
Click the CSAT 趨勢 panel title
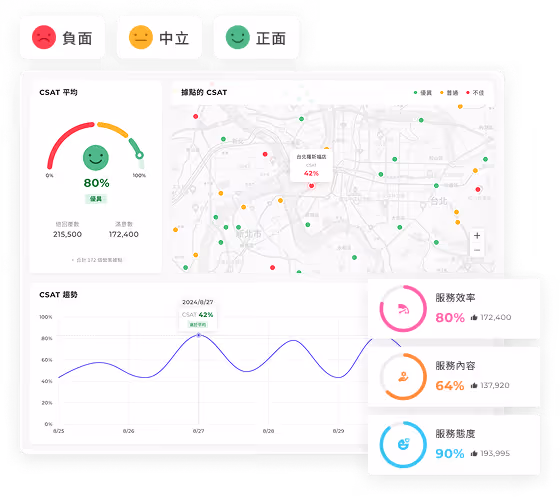(58, 295)
